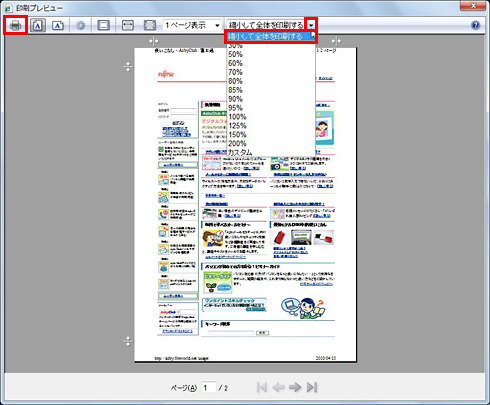Open Page Setup gear icon

(x=80, y=25)
